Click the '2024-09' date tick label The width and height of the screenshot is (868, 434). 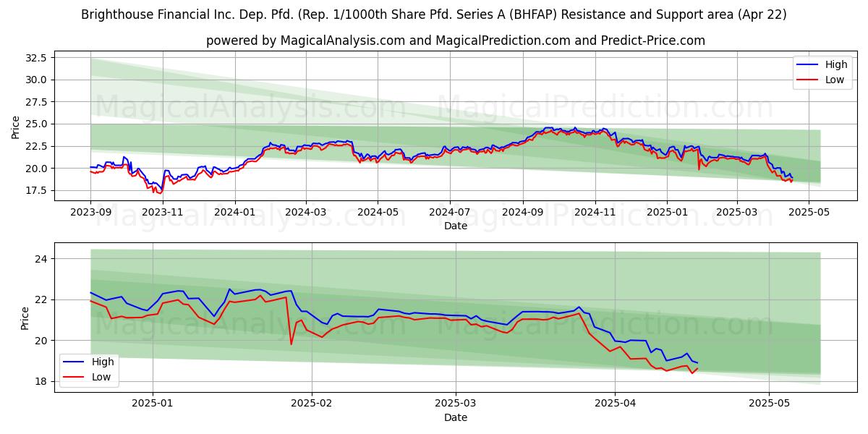pyautogui.click(x=522, y=212)
